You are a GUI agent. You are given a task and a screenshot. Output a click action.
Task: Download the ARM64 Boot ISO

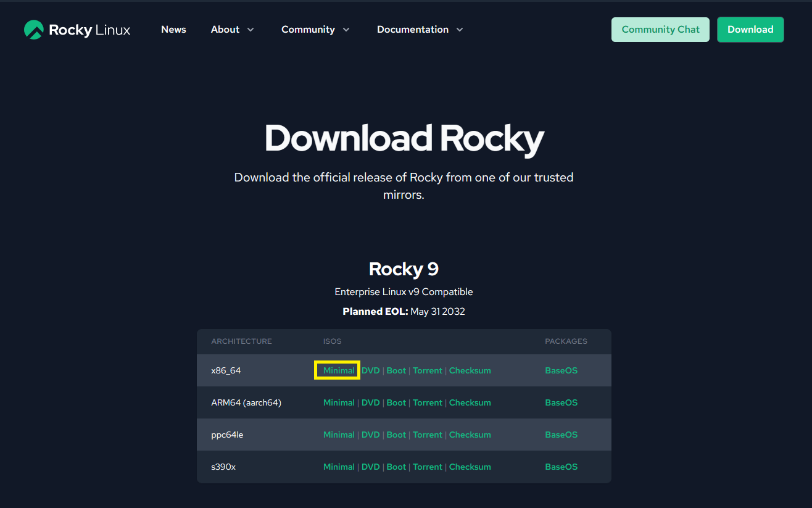coord(396,402)
